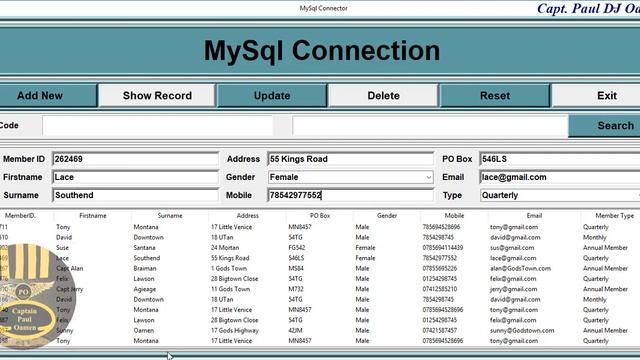Exit the application
This screenshot has width=640, height=360.
tap(596, 96)
